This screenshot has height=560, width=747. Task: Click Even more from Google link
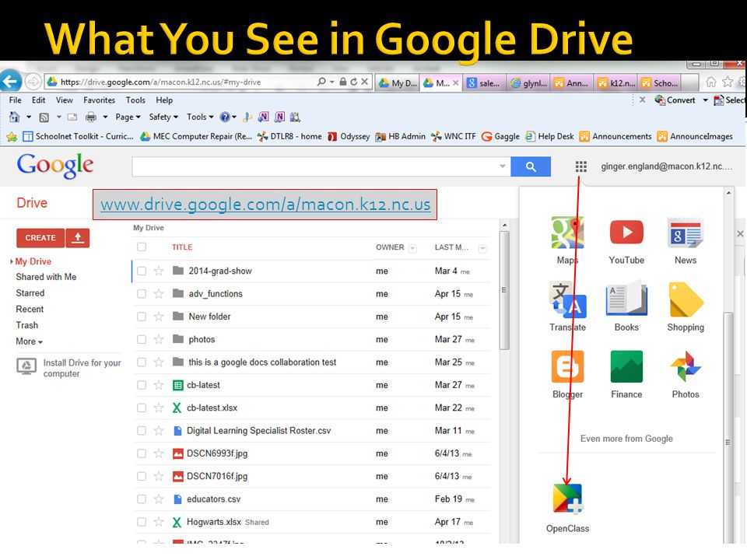click(626, 439)
